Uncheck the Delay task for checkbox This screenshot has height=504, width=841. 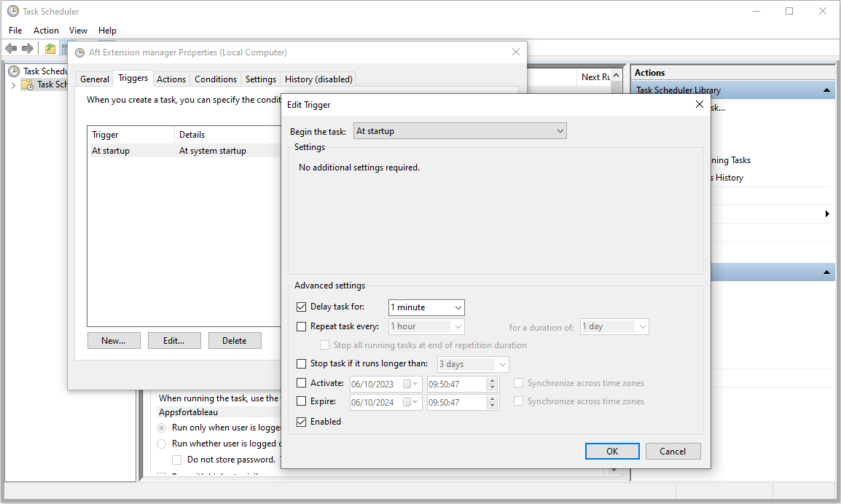click(x=302, y=307)
